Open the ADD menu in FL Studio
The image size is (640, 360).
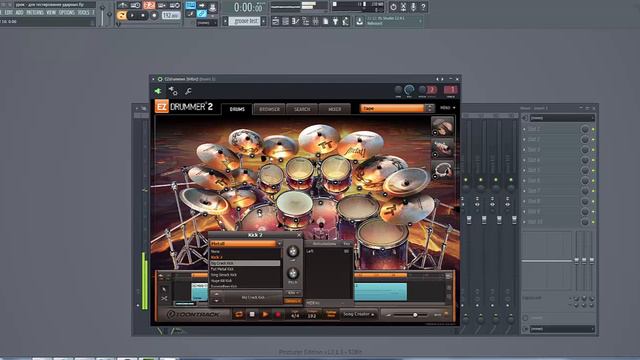pyautogui.click(x=19, y=13)
